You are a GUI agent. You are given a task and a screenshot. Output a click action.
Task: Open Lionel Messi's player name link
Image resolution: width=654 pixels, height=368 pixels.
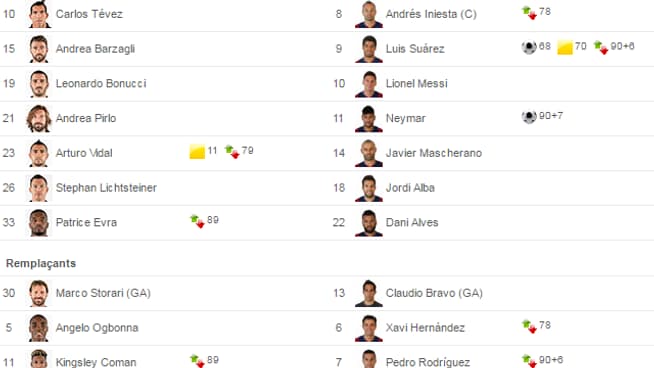[416, 83]
